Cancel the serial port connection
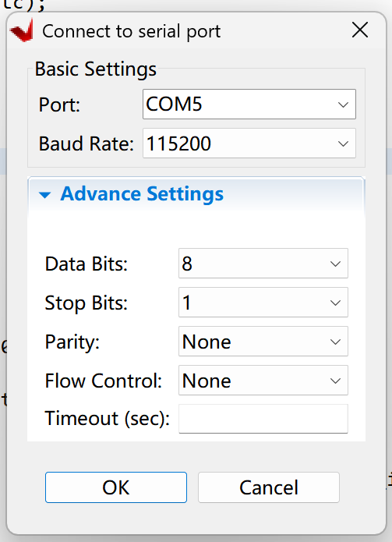The width and height of the screenshot is (392, 542). pos(269,487)
